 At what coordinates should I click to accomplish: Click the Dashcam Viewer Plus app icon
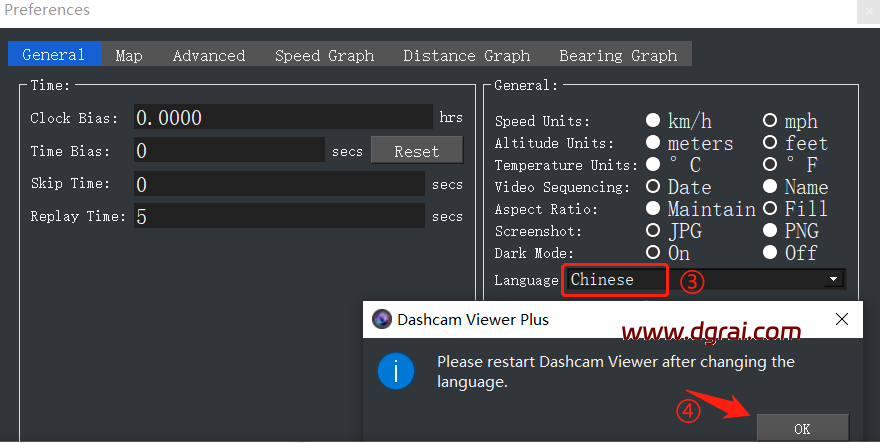381,320
